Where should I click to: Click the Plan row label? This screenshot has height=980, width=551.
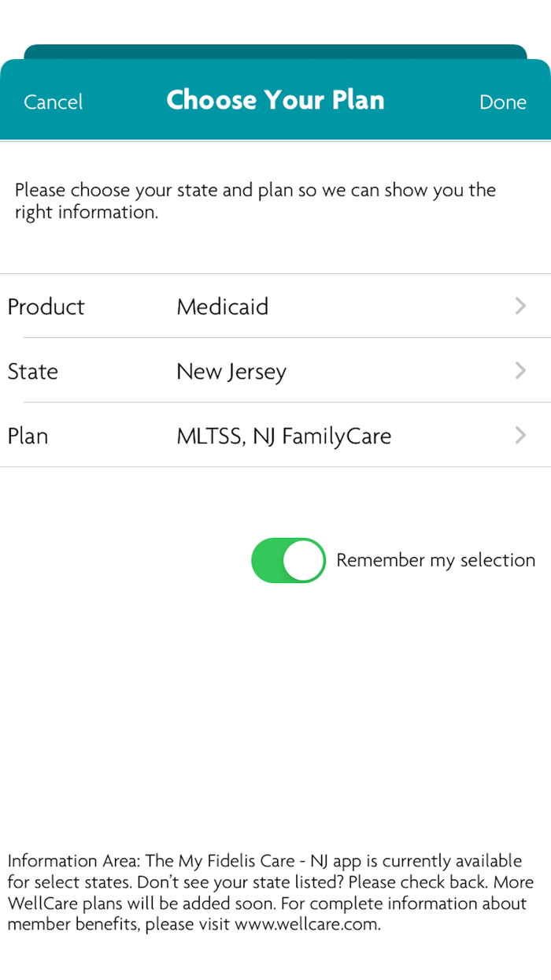[28, 436]
